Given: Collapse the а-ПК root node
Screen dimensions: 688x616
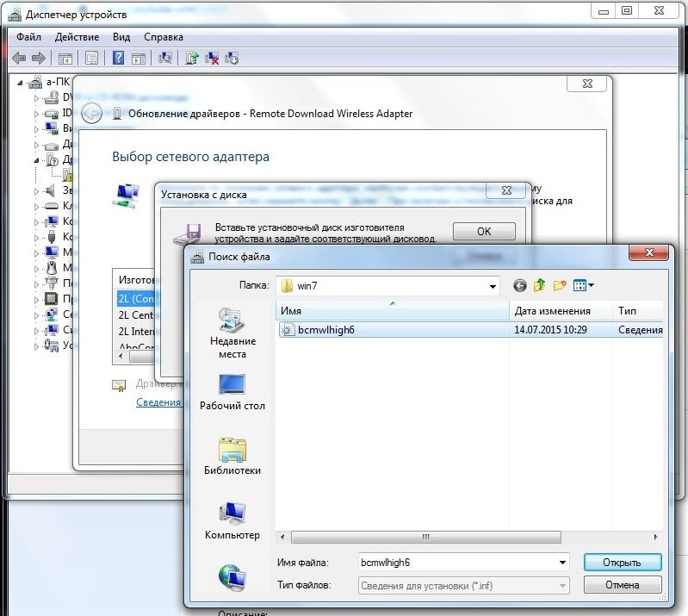Looking at the screenshot, I should pyautogui.click(x=20, y=82).
